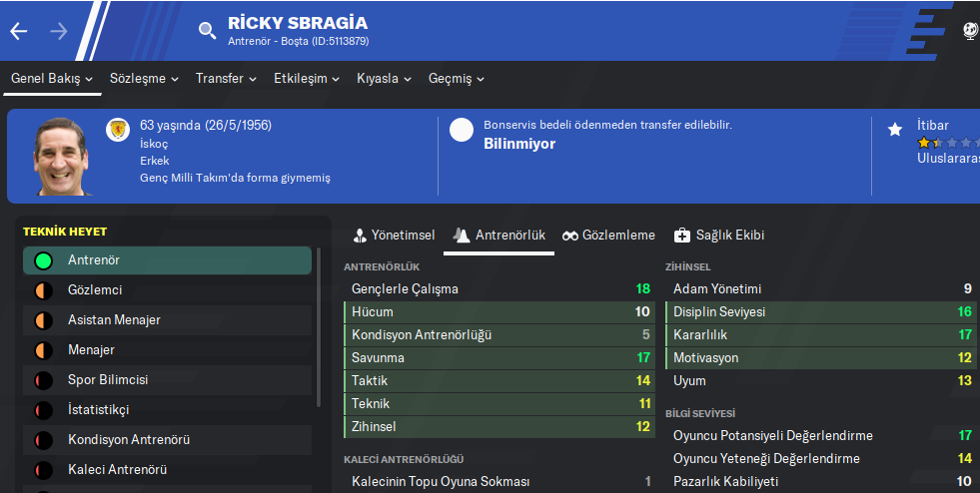Click the search magnifier icon

click(x=207, y=30)
